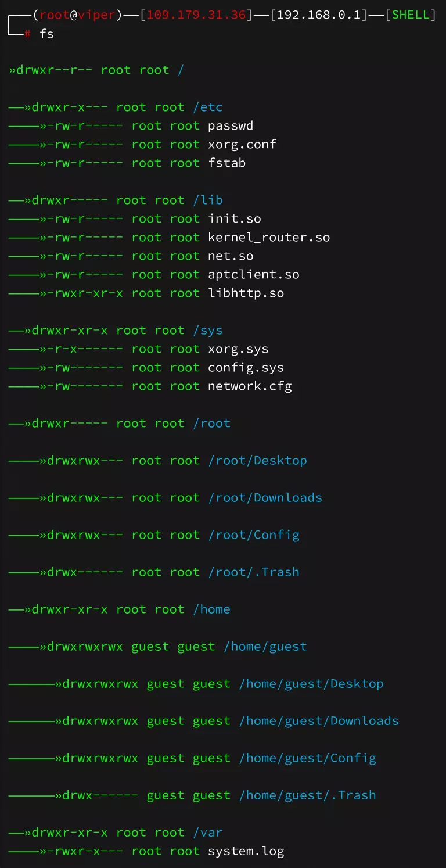
Task: Click the network.cfg file
Action: (x=250, y=386)
